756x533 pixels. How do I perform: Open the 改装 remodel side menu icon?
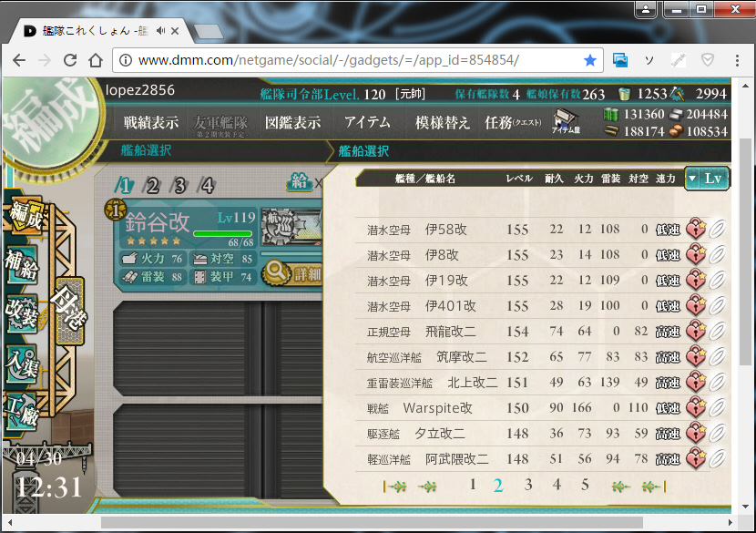click(x=22, y=314)
